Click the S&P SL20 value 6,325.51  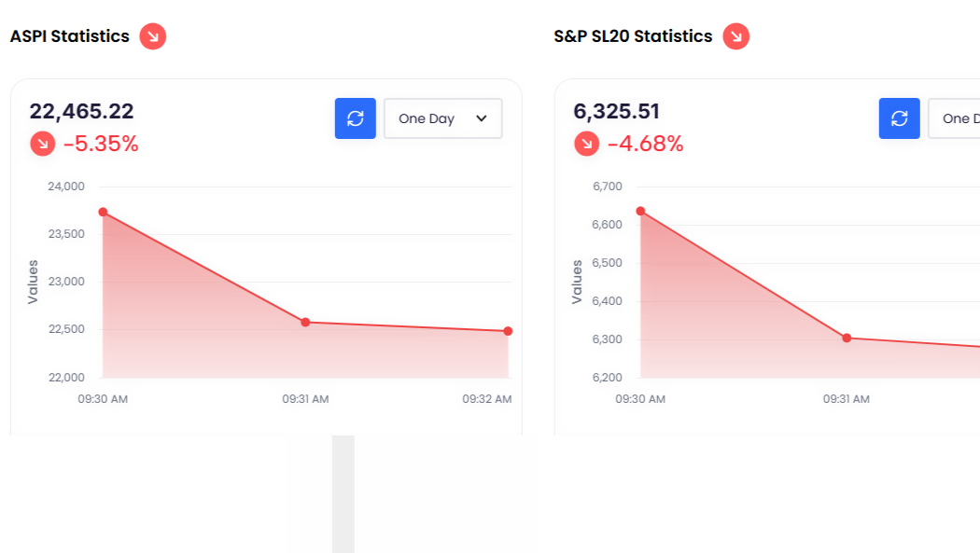coord(617,111)
